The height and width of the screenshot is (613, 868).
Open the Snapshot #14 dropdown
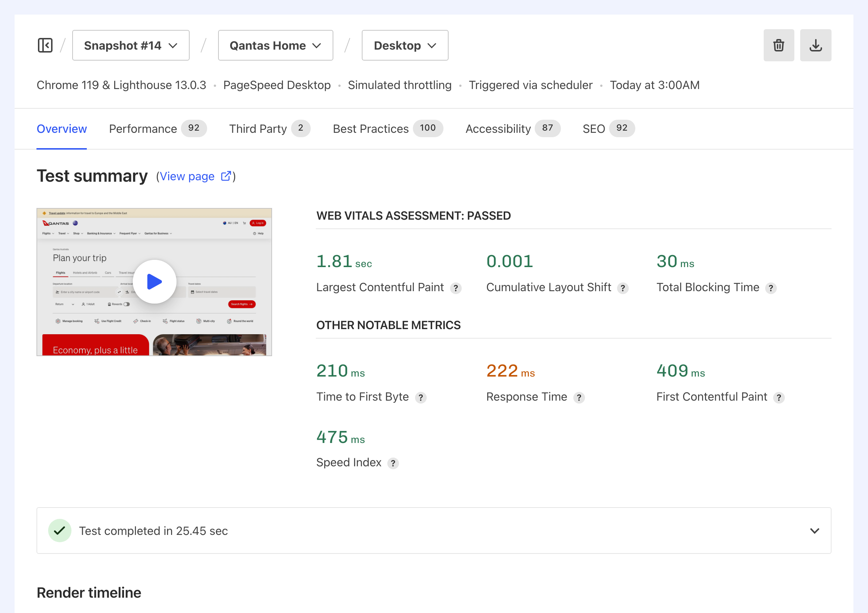pos(131,45)
